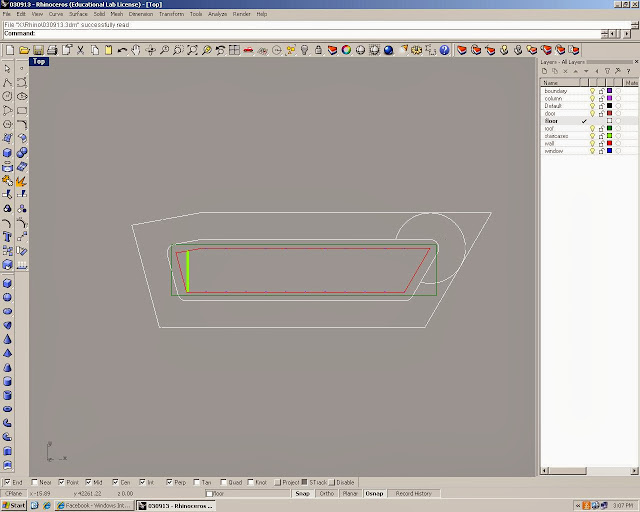This screenshot has height=512, width=640.
Task: Cut selection with the scissors icon
Action: (80, 50)
